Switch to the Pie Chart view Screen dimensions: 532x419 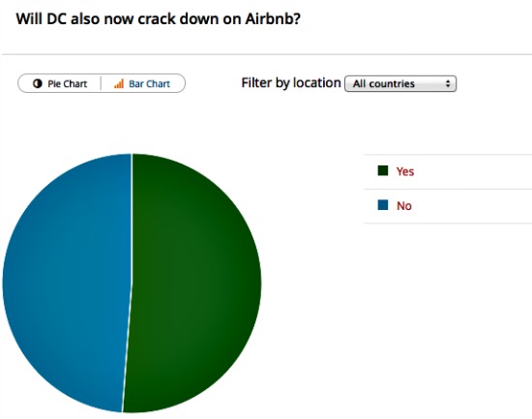[59, 83]
